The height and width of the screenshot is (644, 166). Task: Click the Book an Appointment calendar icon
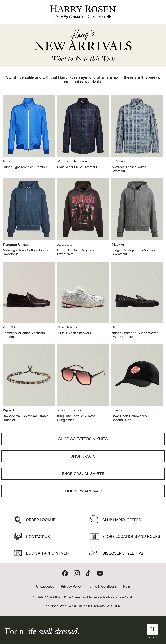[18, 553]
